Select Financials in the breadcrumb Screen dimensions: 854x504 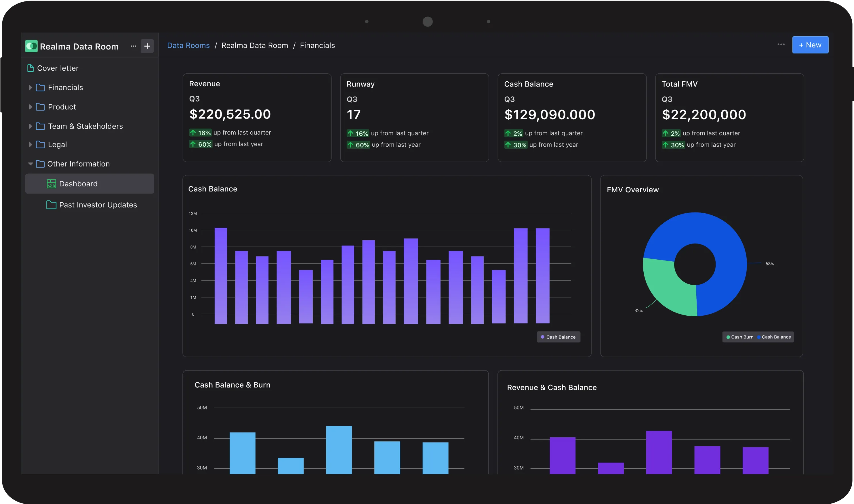(317, 45)
